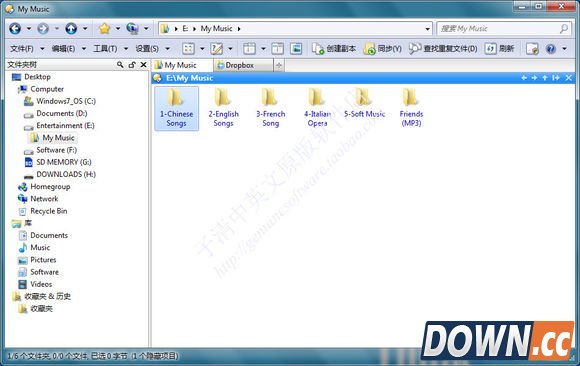Select DOWNLOADS (H:) in the tree
The image size is (580, 366).
(x=66, y=174)
